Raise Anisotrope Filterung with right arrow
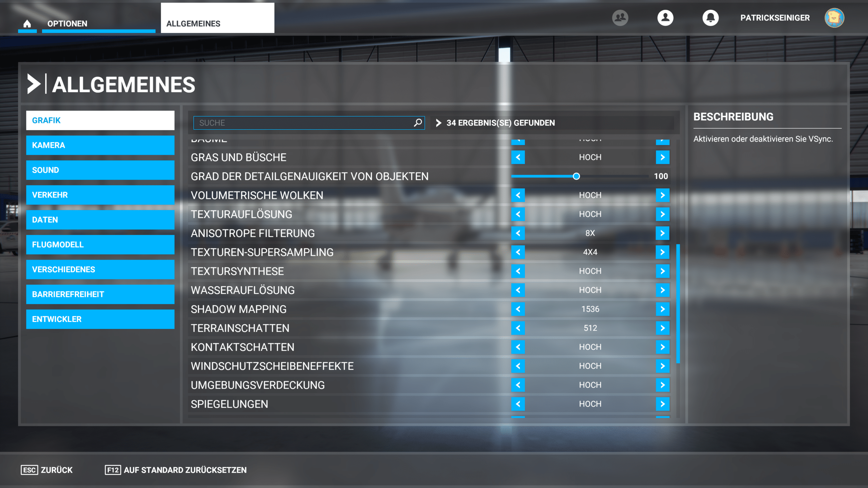This screenshot has height=488, width=868. click(x=663, y=233)
